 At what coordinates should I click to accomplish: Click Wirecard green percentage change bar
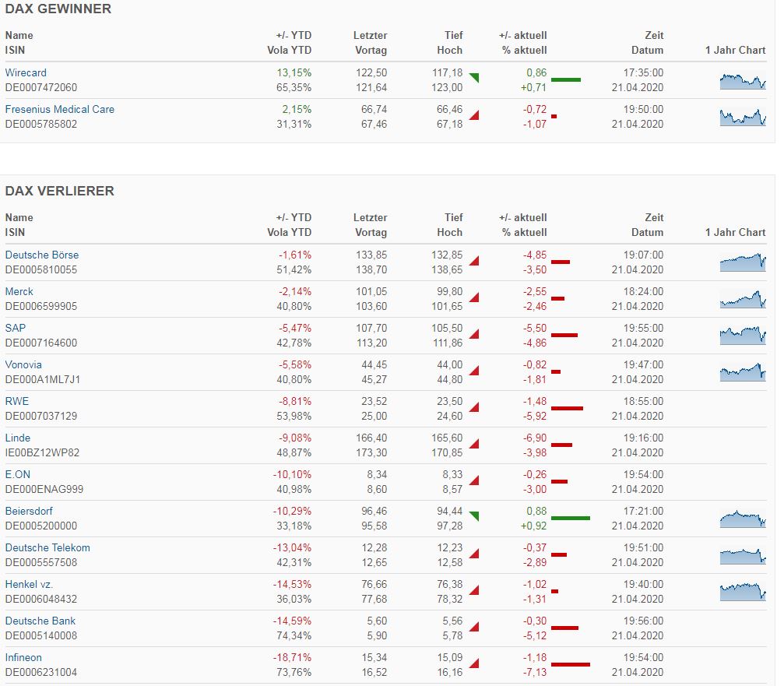(x=566, y=79)
